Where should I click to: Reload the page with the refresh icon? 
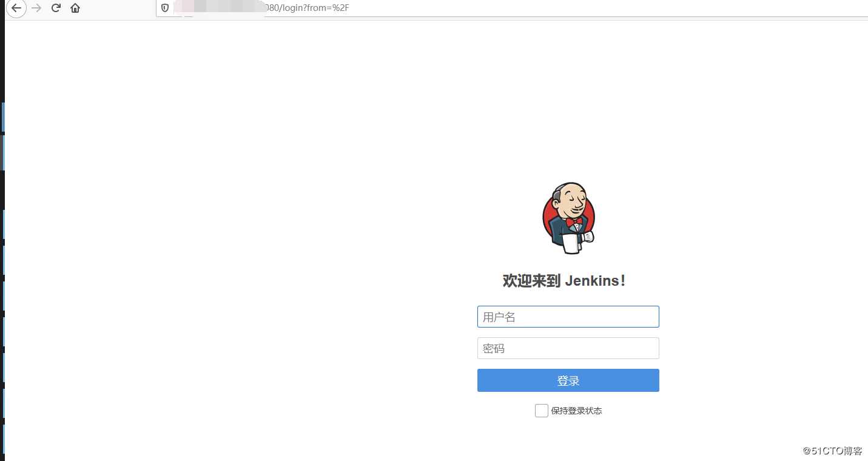pyautogui.click(x=56, y=8)
